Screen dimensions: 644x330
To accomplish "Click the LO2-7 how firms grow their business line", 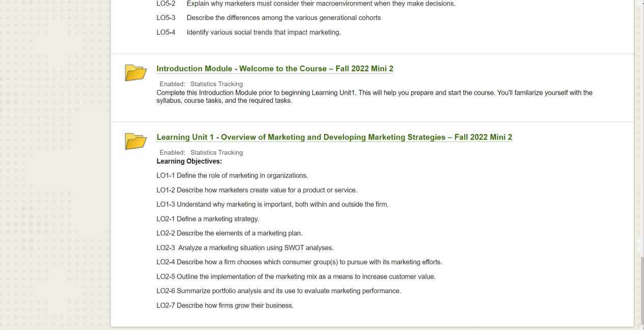I will pos(225,306).
